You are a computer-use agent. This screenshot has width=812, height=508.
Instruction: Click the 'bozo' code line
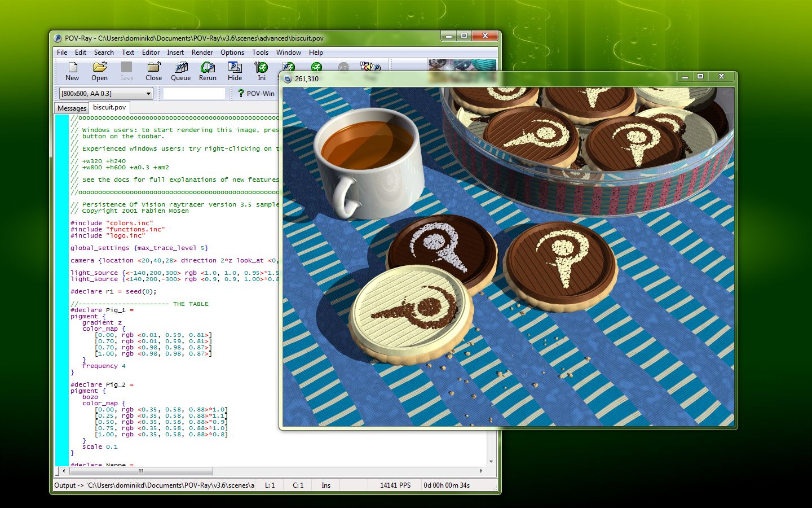click(90, 397)
